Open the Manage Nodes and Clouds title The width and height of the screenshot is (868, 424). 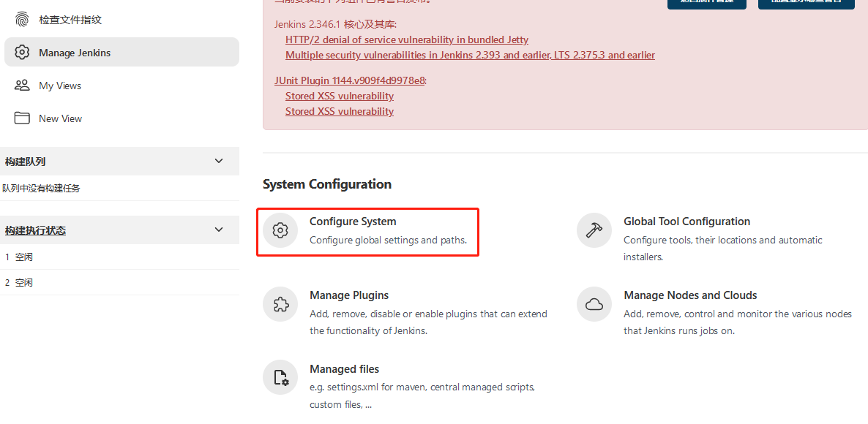(690, 295)
